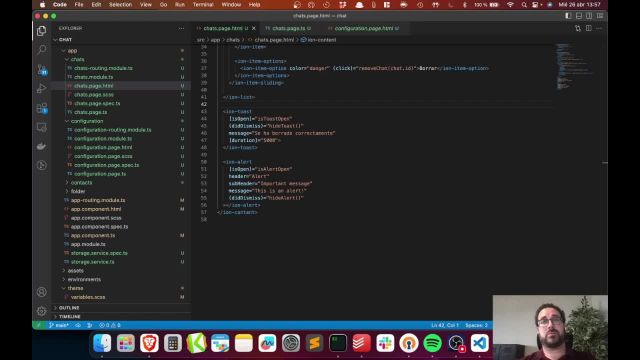The width and height of the screenshot is (640, 360).
Task: Open app-routing.module.ts file
Action: 98,200
